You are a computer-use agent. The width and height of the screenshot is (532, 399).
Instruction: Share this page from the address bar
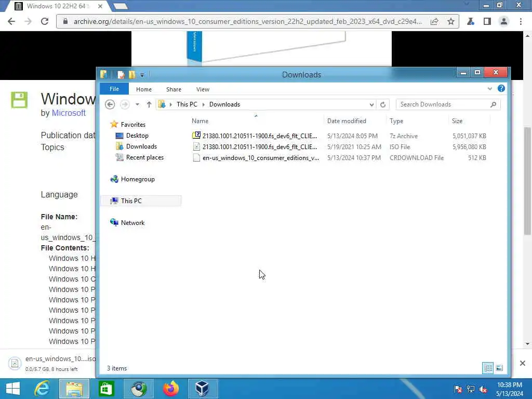coord(434,21)
